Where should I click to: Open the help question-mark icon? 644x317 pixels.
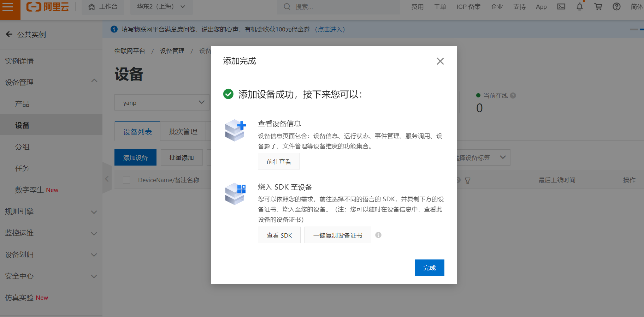point(616,7)
